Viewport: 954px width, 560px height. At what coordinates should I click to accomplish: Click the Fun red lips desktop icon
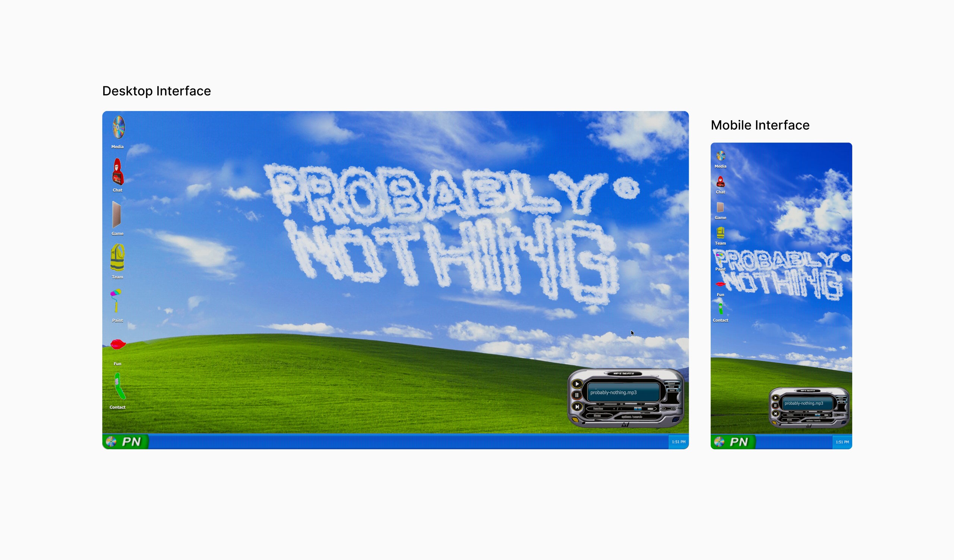pyautogui.click(x=118, y=344)
